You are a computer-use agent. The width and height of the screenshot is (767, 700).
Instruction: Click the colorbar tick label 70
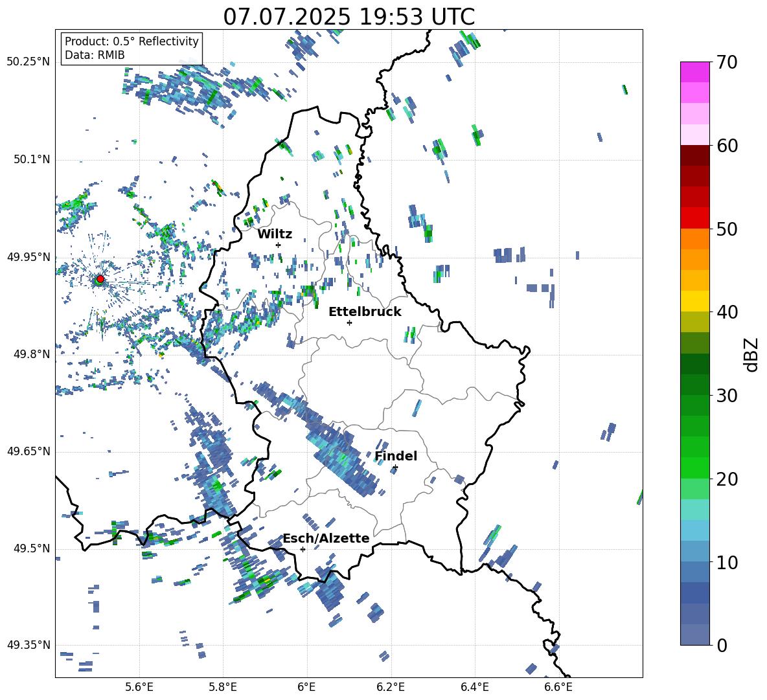coord(727,62)
